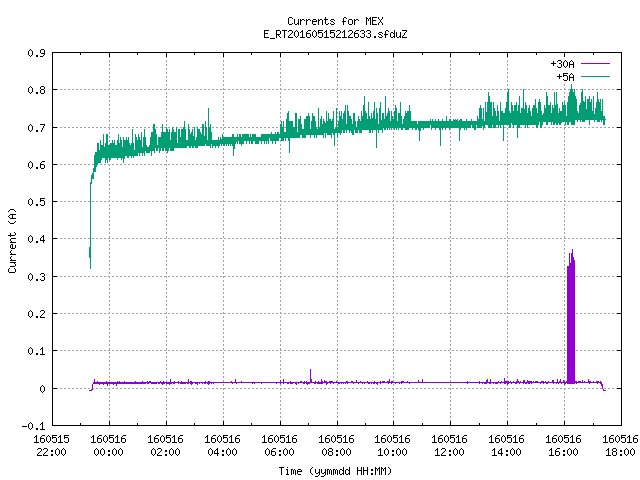Image resolution: width=640 pixels, height=480 pixels.
Task: Click the 0.1 y-axis tick label
Action: pos(36,351)
